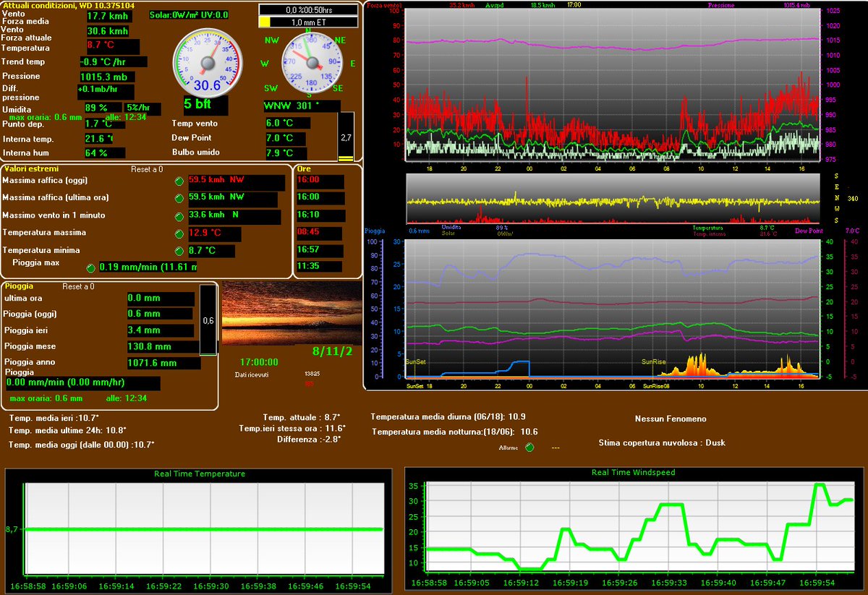Click the '0.19 mm/min' Pioggia max value
This screenshot has width=868, height=595.
pos(148,268)
